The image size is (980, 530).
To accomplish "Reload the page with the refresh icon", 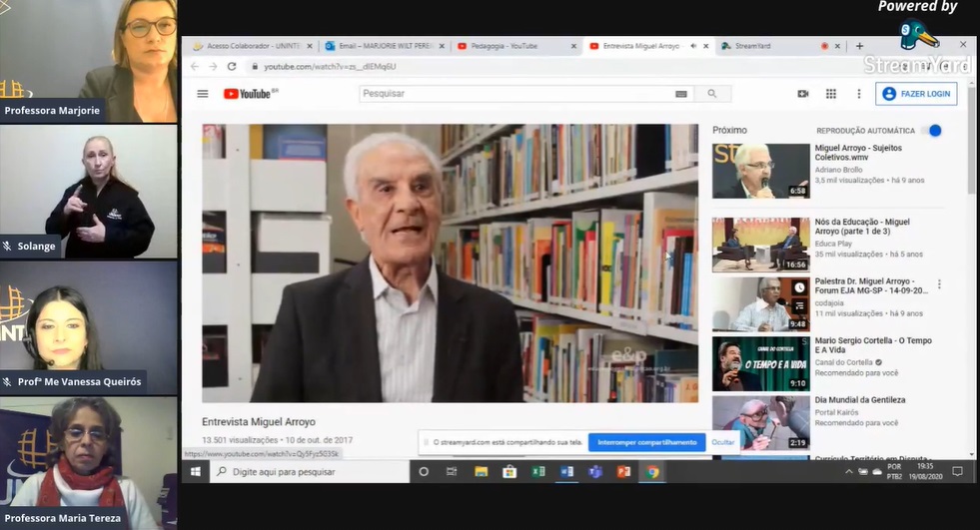I will [x=232, y=66].
